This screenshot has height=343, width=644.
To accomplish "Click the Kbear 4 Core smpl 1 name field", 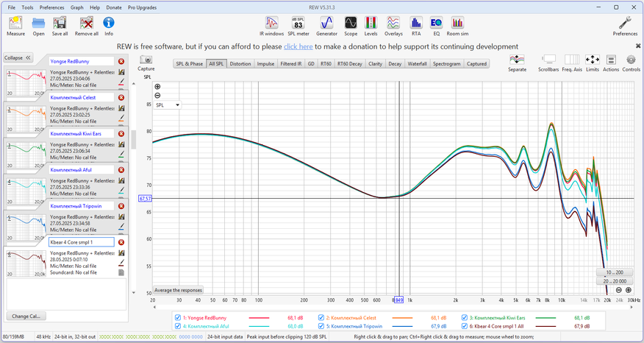I will (x=81, y=241).
